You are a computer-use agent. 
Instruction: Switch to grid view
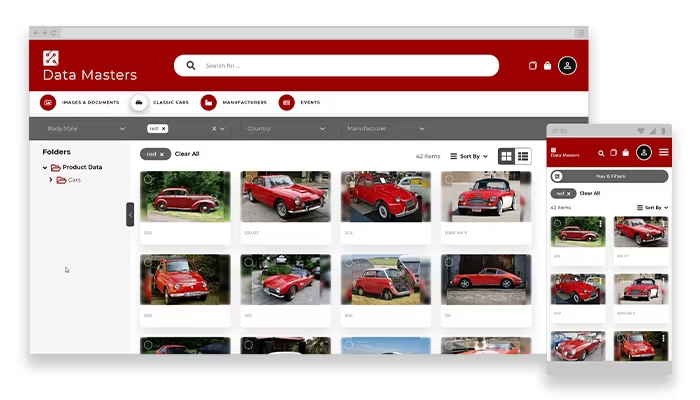tap(506, 156)
